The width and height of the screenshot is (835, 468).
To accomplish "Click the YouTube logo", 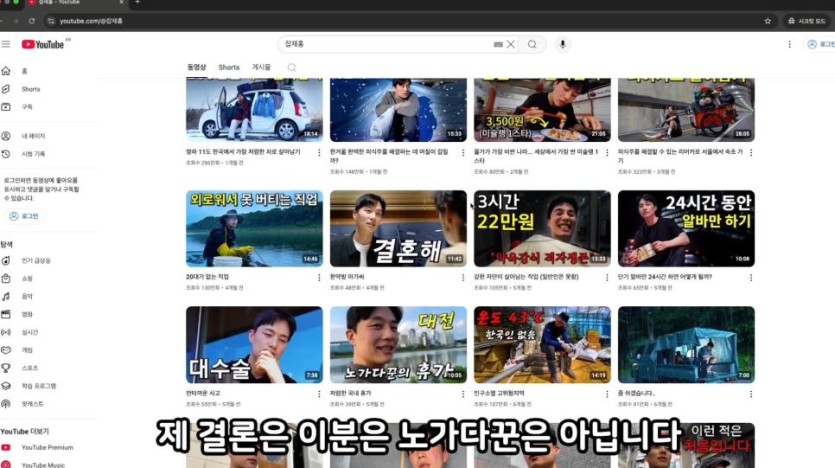I will [x=43, y=44].
